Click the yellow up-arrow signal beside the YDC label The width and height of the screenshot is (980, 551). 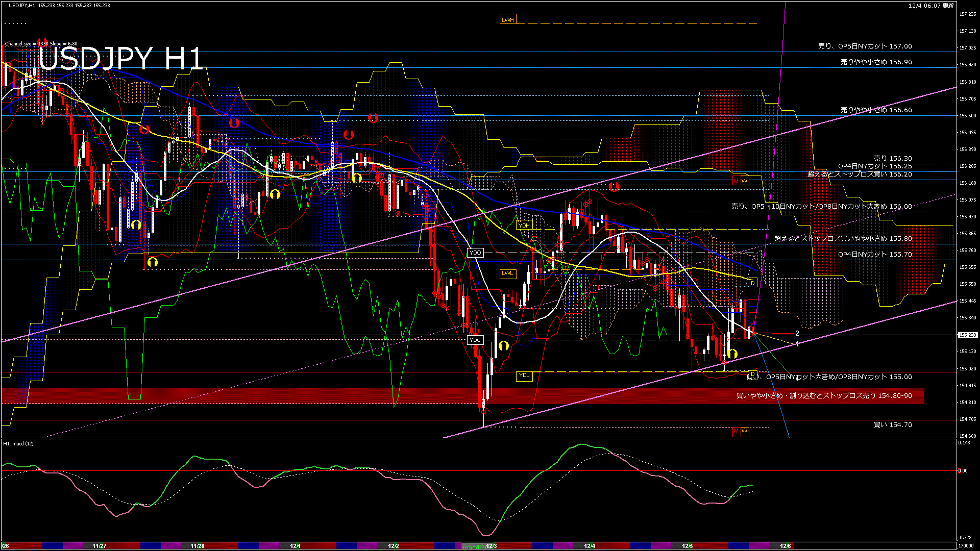[503, 346]
